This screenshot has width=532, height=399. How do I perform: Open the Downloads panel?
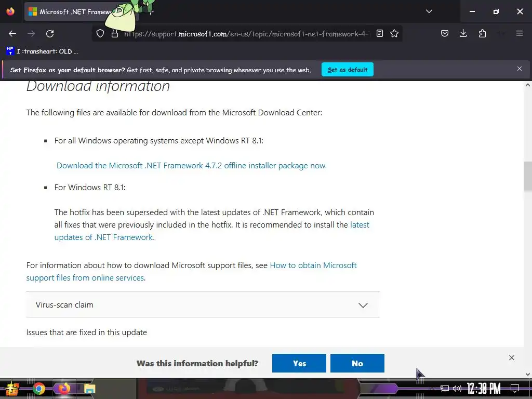[x=463, y=33]
